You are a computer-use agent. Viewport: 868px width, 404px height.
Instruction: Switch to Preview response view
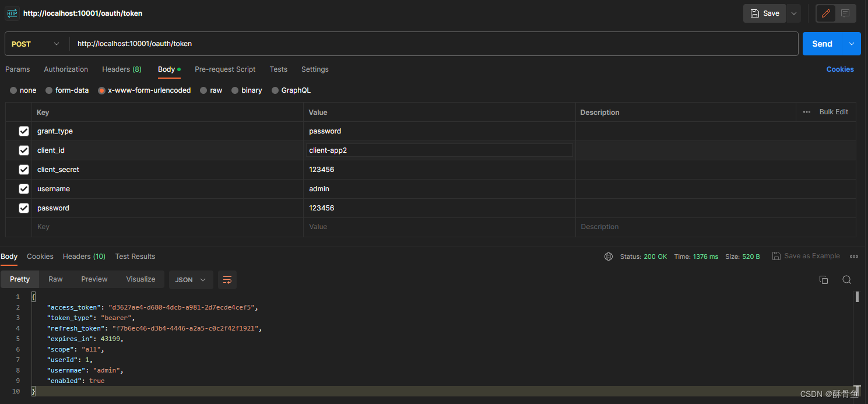point(94,279)
